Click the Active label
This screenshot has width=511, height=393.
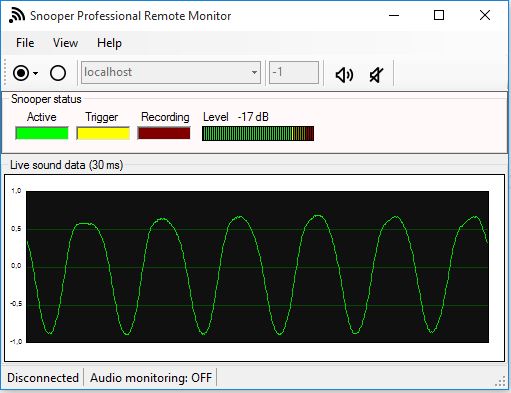click(x=42, y=117)
